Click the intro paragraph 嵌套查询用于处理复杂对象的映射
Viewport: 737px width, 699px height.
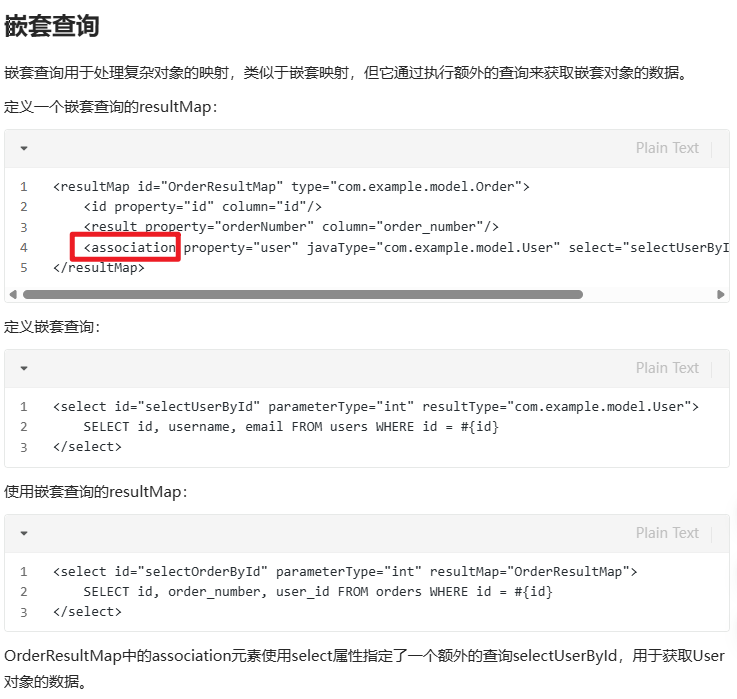[346, 73]
